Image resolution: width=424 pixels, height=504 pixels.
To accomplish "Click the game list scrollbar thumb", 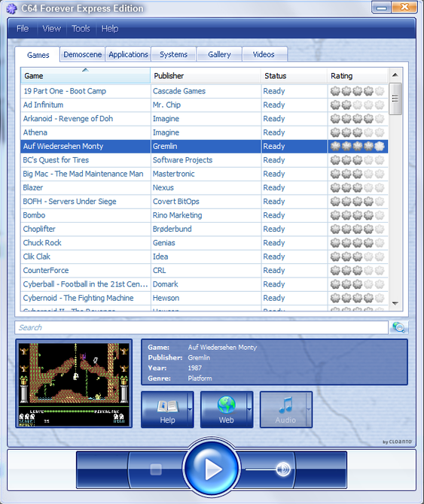I will click(x=395, y=99).
